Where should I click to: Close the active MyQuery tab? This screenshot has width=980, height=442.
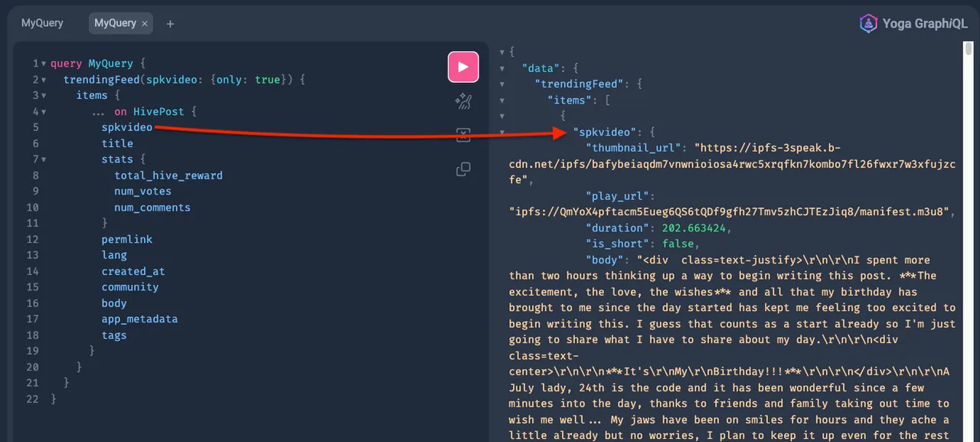click(145, 24)
